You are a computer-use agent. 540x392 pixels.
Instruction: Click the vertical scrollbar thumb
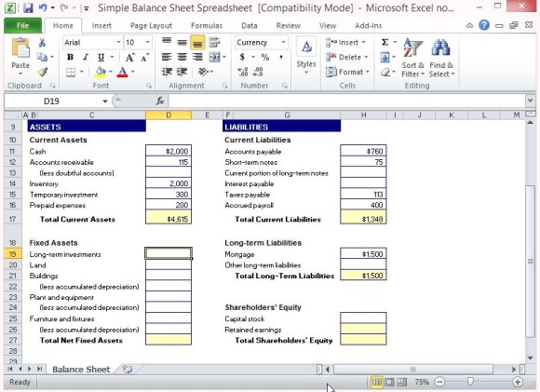(x=531, y=261)
